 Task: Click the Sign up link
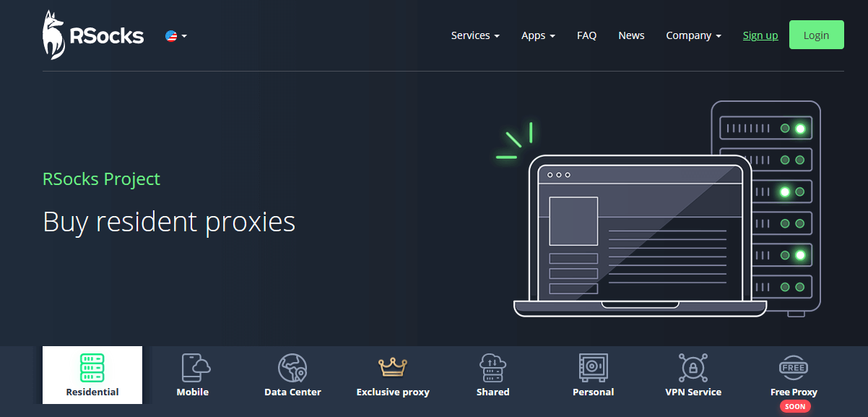click(760, 35)
